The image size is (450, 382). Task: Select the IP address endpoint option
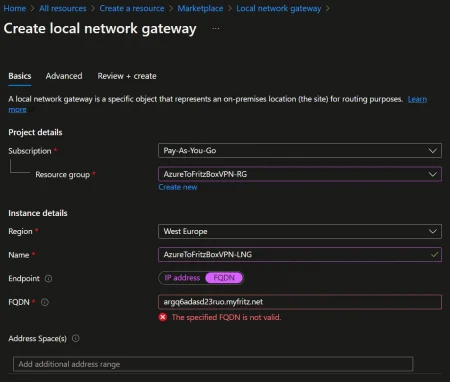click(182, 278)
